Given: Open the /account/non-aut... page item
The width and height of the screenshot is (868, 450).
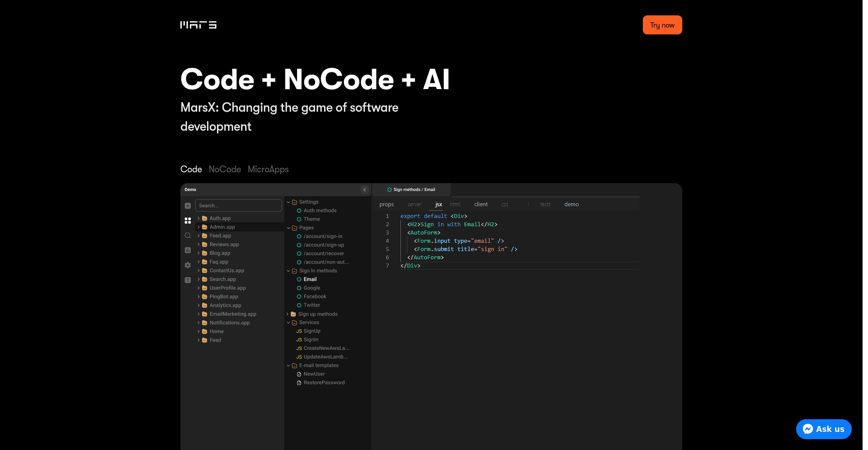Looking at the screenshot, I should tap(326, 262).
